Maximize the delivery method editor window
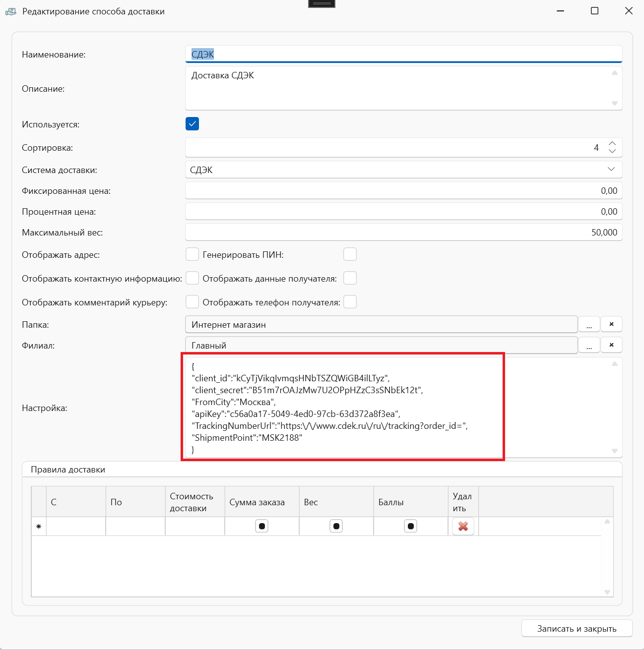The width and height of the screenshot is (644, 650). point(594,11)
